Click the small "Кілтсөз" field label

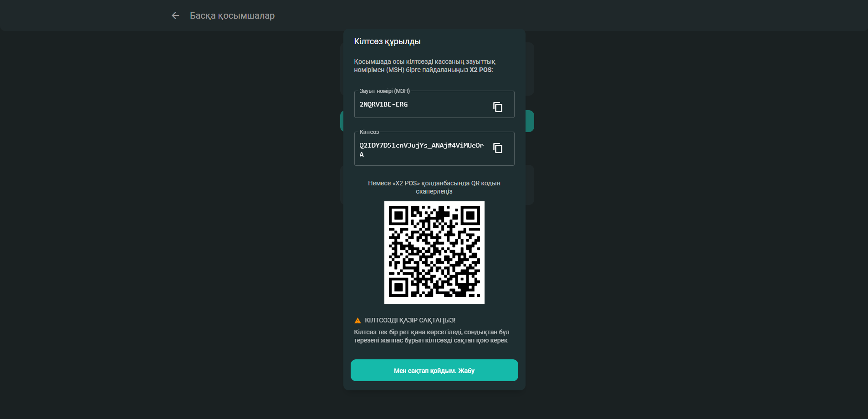369,132
